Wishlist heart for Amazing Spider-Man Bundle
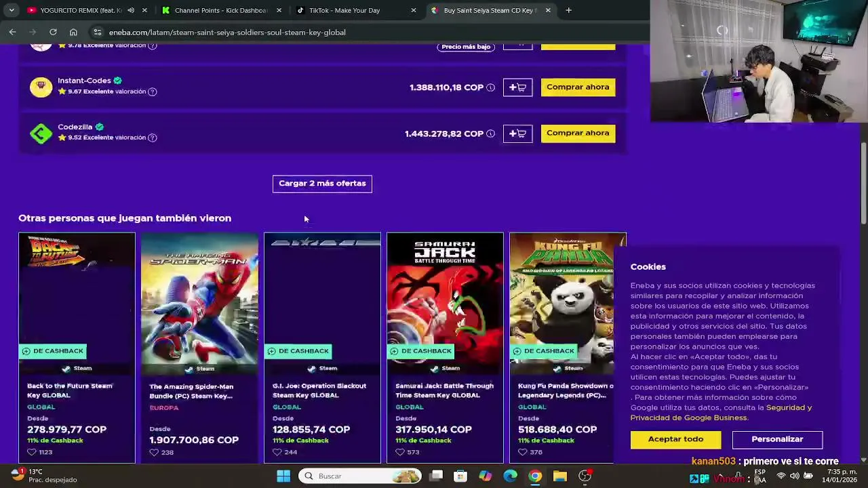This screenshot has height=488, width=868. click(x=154, y=452)
